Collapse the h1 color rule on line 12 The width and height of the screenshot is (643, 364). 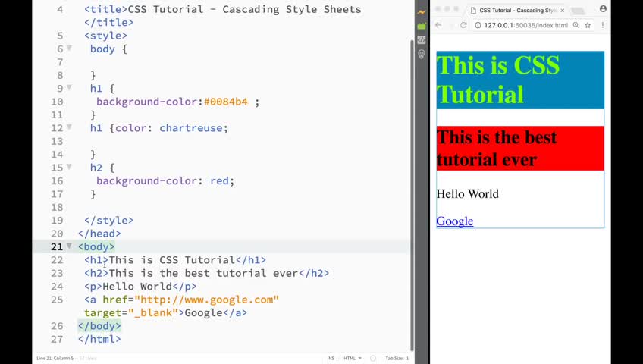pos(69,127)
